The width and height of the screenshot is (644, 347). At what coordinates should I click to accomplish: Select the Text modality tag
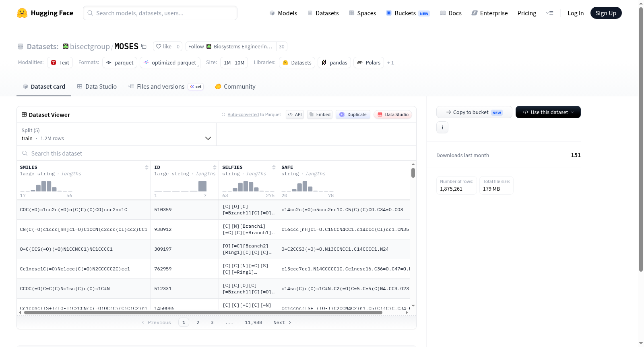click(x=60, y=62)
